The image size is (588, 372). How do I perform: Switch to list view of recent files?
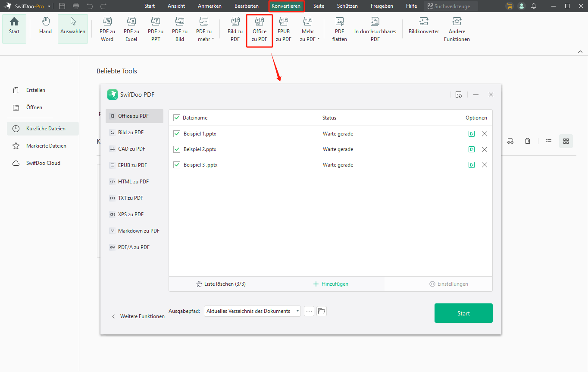[549, 141]
